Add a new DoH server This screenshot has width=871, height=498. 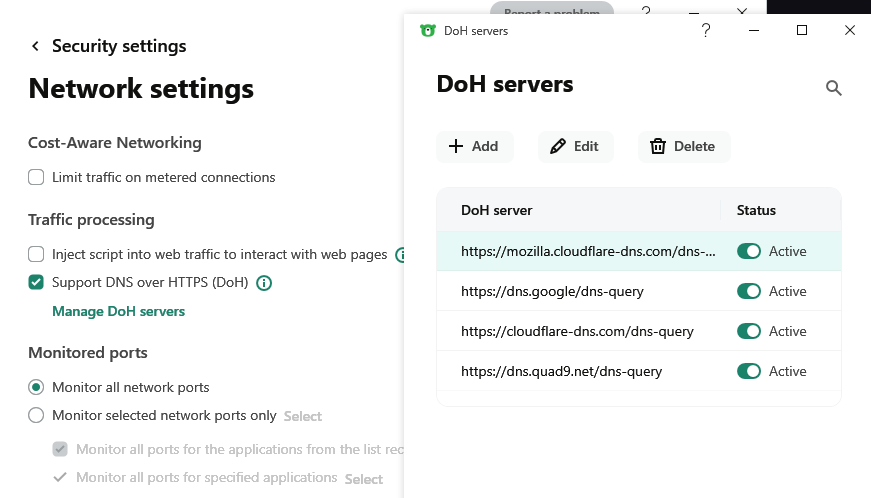pyautogui.click(x=474, y=146)
